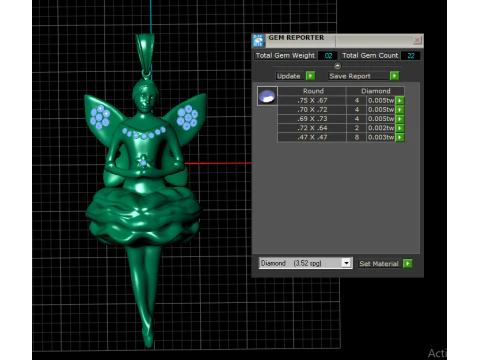
Task: Click the Total Gem Count label
Action: click(x=370, y=56)
